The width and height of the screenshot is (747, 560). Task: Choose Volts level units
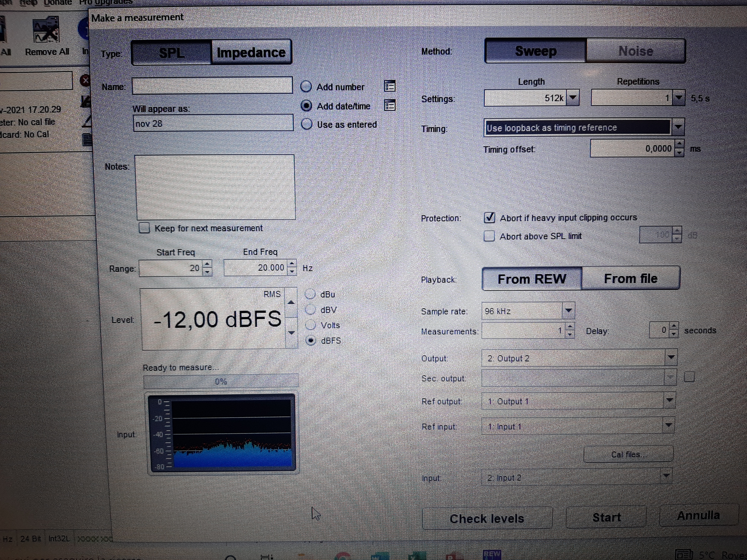pyautogui.click(x=311, y=325)
